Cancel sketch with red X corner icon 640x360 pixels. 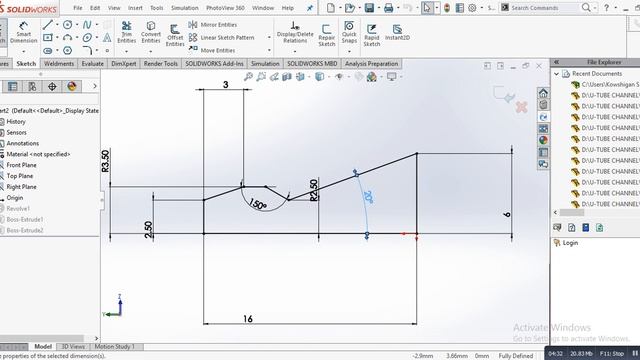pos(522,107)
